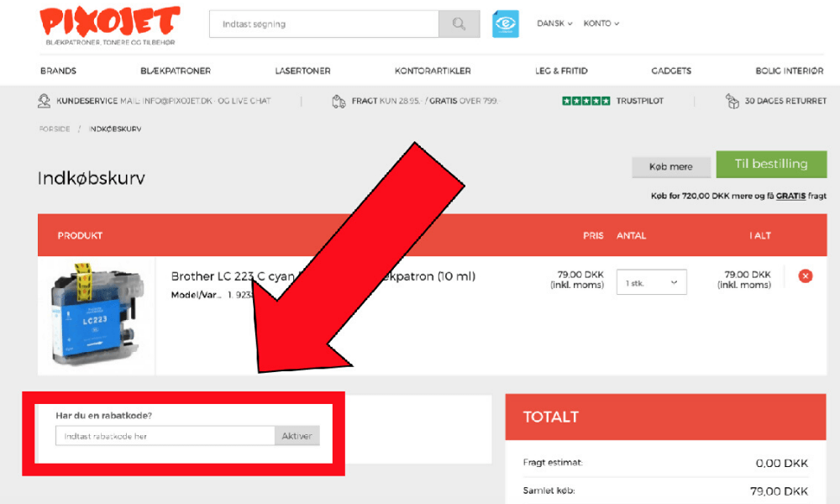This screenshot has width=840, height=504.
Task: Click the green Trustpilot stars
Action: (585, 102)
